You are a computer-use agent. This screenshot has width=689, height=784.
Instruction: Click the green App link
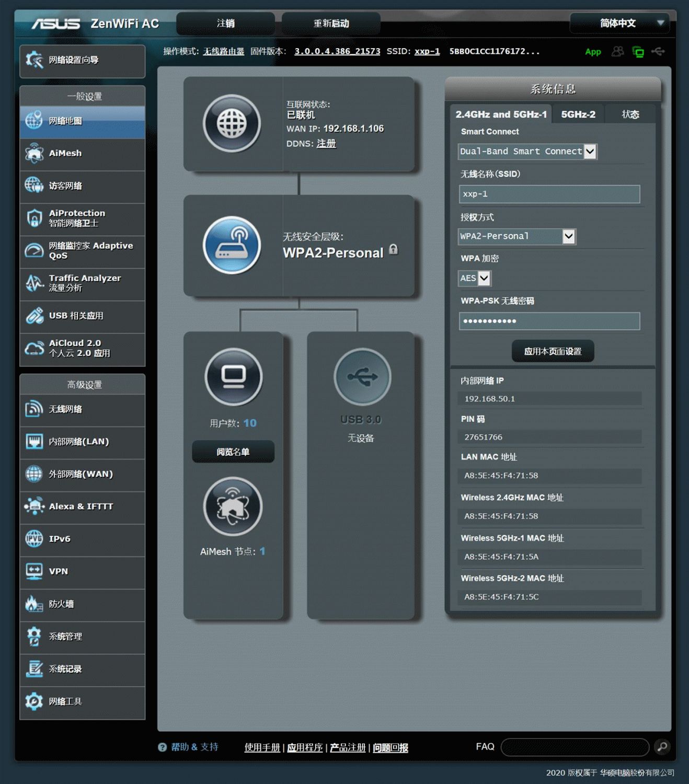pyautogui.click(x=593, y=52)
